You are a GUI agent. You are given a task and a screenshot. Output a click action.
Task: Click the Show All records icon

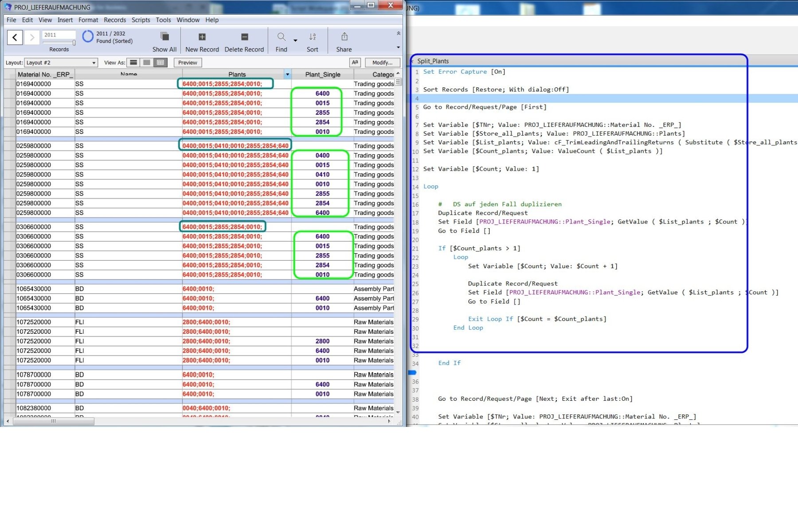[164, 37]
